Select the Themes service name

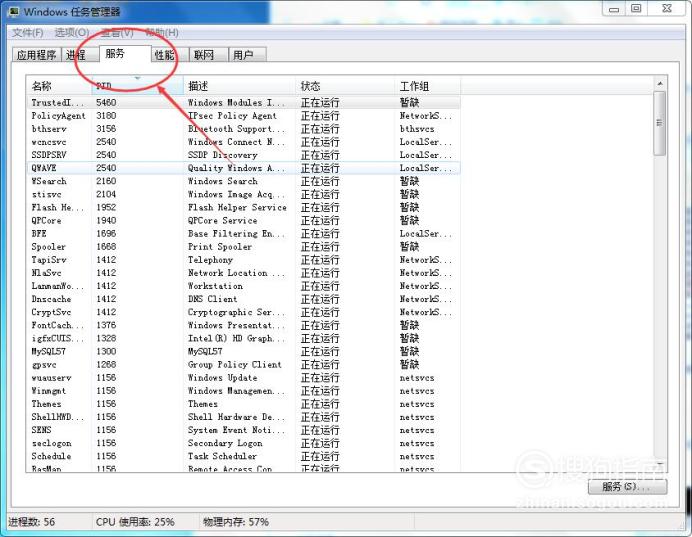click(46, 404)
